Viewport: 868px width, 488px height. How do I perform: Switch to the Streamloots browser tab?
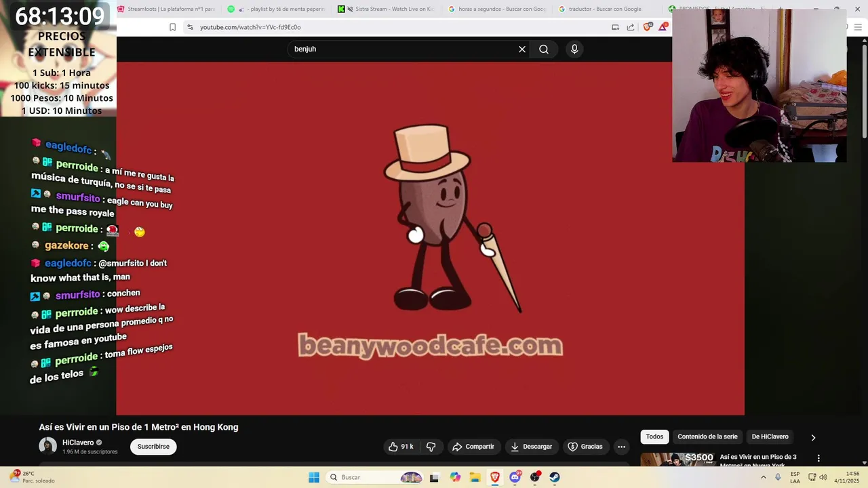click(x=166, y=9)
